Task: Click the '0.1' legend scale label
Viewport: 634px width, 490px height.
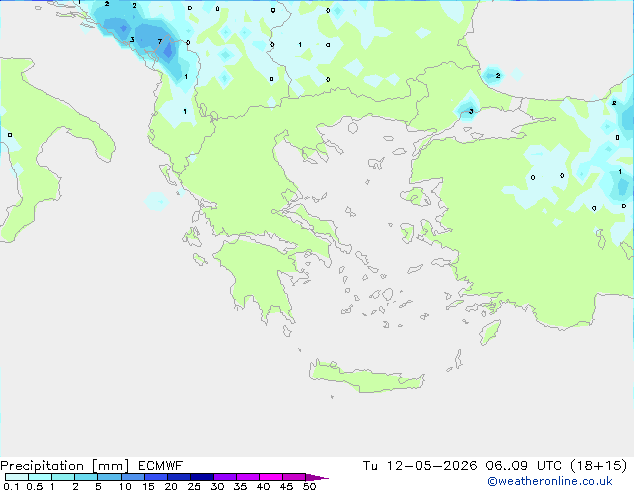Action: click(x=11, y=486)
